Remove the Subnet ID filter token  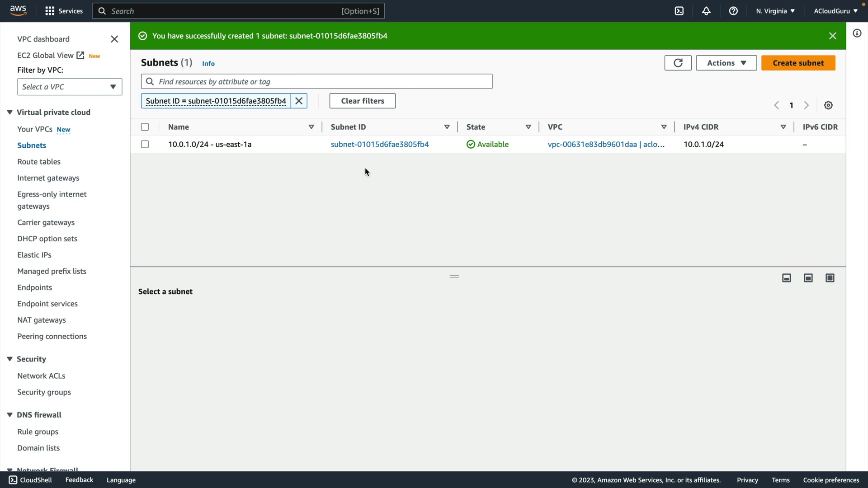299,101
